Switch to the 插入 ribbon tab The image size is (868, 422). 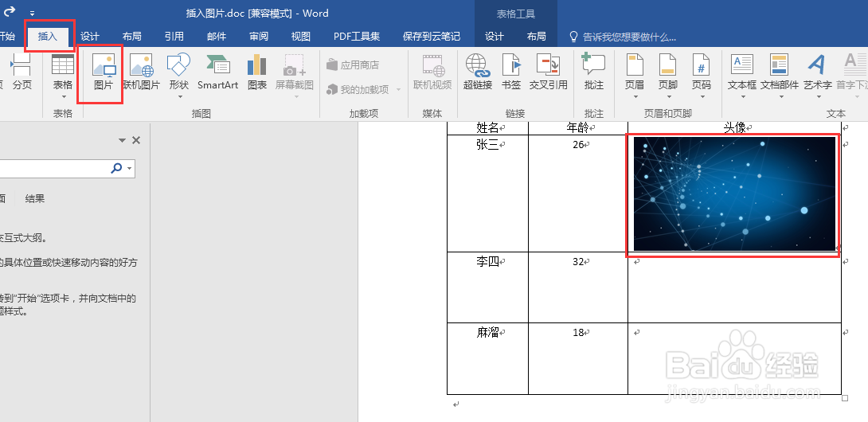[48, 37]
